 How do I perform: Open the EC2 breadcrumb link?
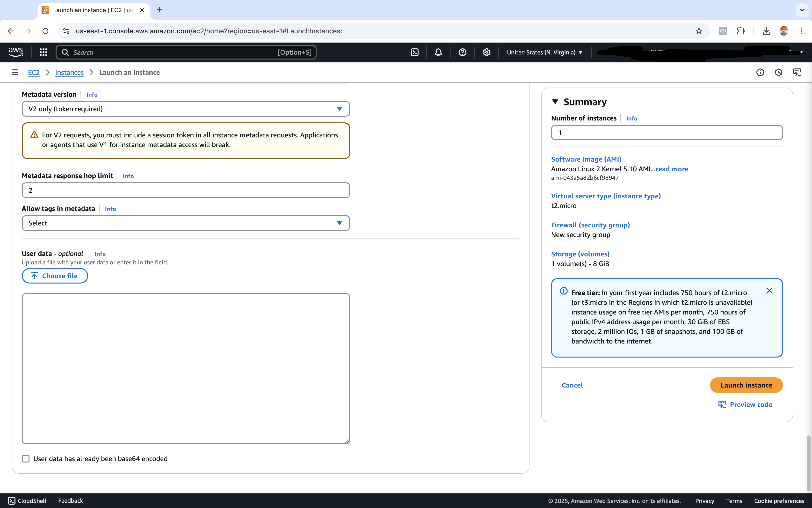click(34, 72)
